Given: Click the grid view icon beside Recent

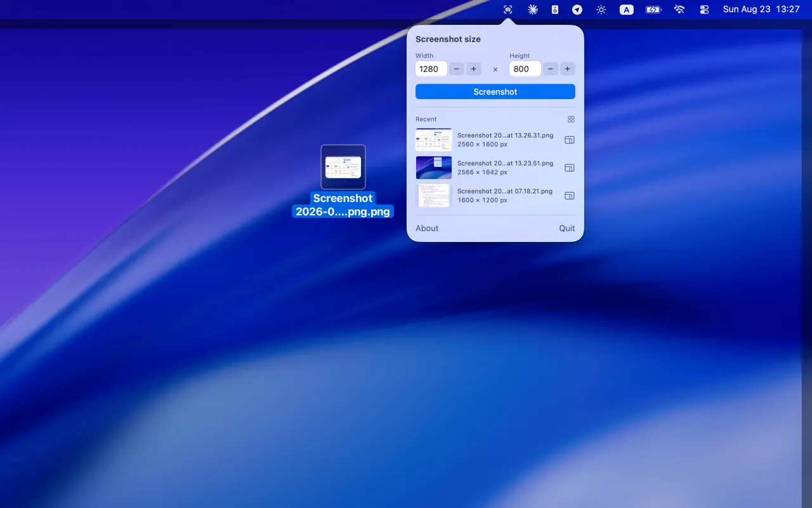Looking at the screenshot, I should click(x=571, y=119).
